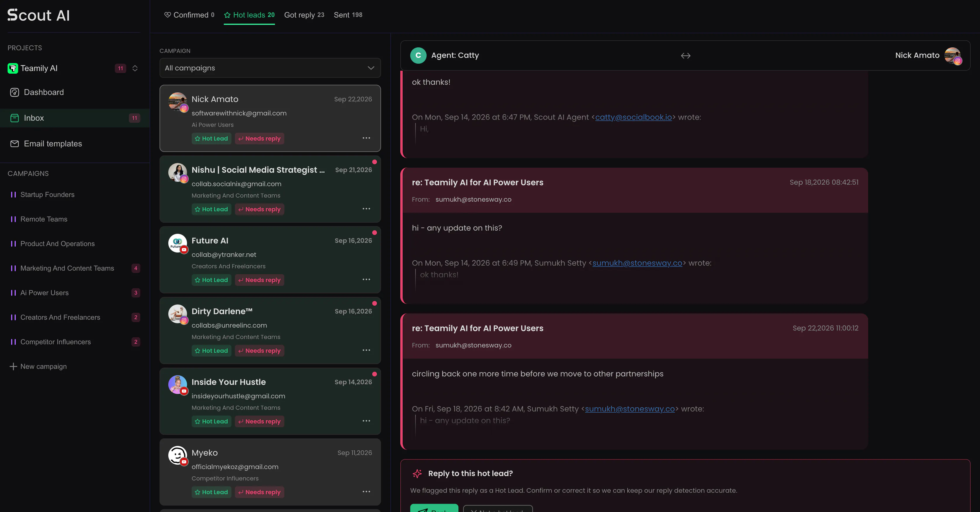Click the Scout AI logo
Viewport: 980px width, 512px height.
(39, 15)
